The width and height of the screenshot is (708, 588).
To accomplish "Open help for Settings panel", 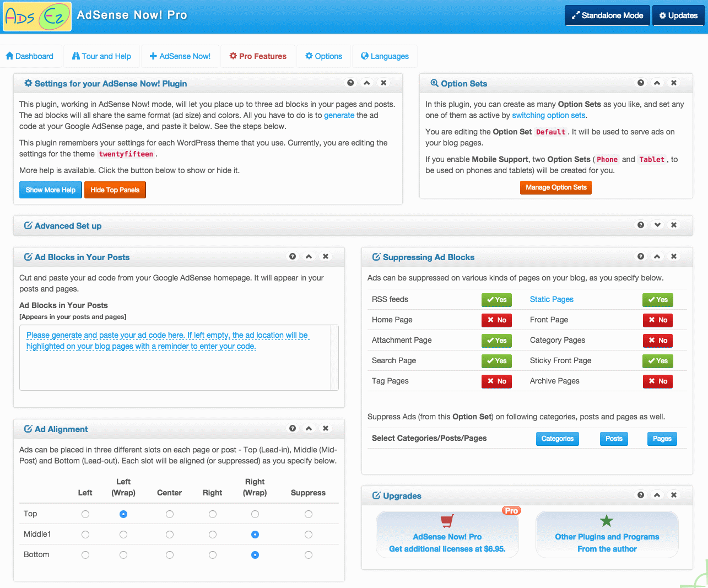I will pos(350,83).
